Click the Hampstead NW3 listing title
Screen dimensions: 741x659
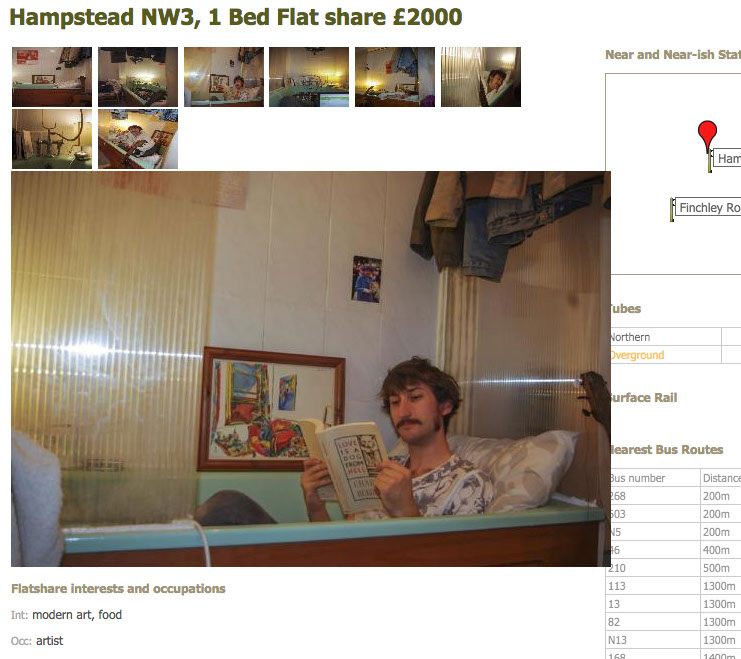pyautogui.click(x=236, y=17)
